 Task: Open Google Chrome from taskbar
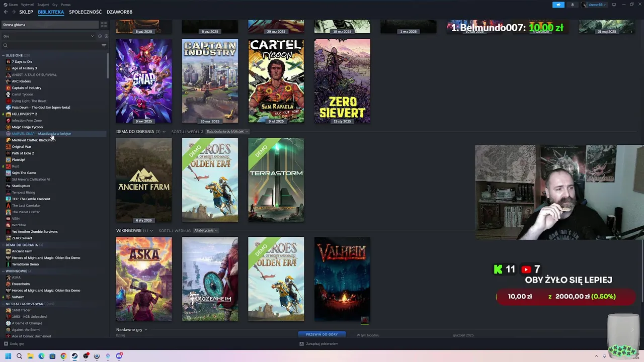[63, 356]
